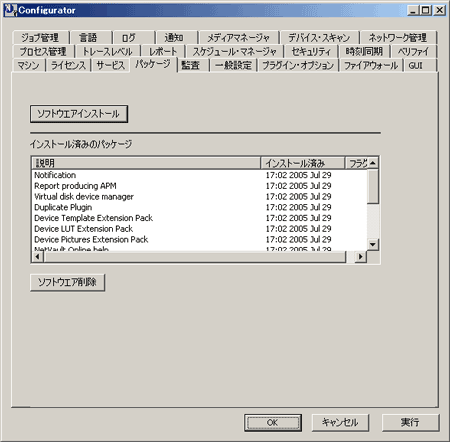
Task: Click the インストール済み column header
Action: pyautogui.click(x=303, y=163)
